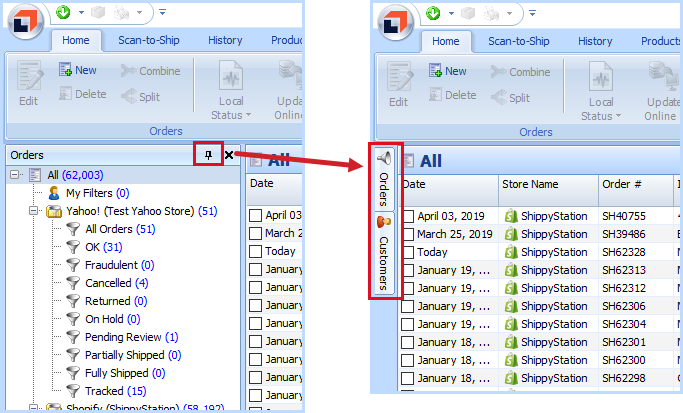
Task: Switch to History tab in left window
Action: tap(225, 40)
